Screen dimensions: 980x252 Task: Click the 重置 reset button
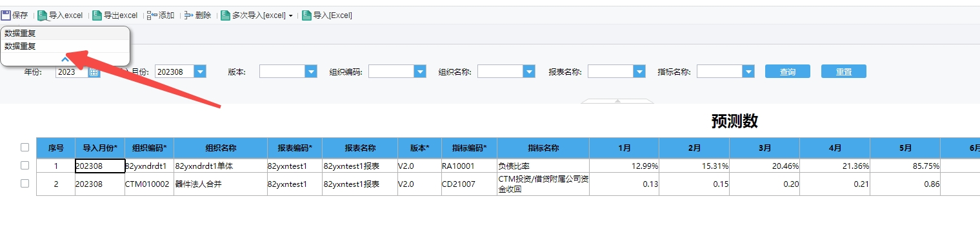843,72
